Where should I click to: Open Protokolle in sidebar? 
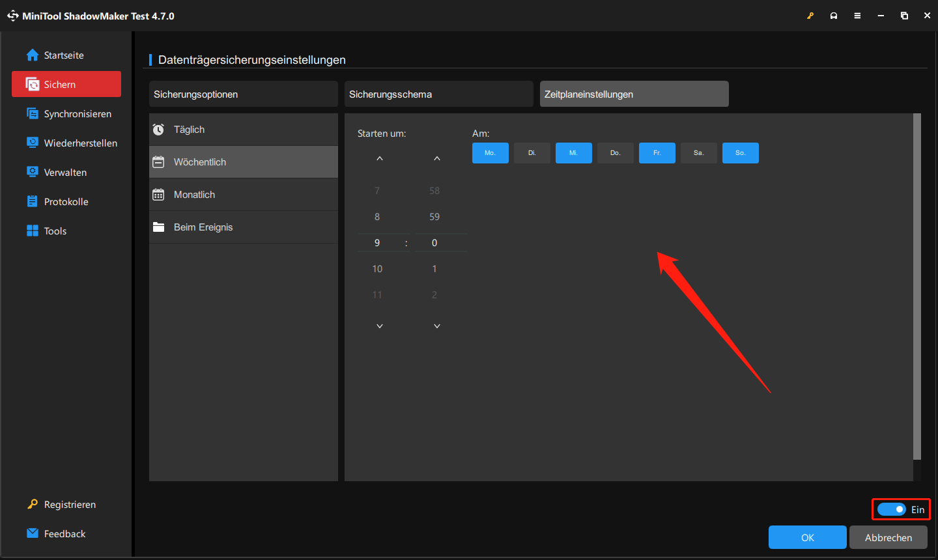66,202
